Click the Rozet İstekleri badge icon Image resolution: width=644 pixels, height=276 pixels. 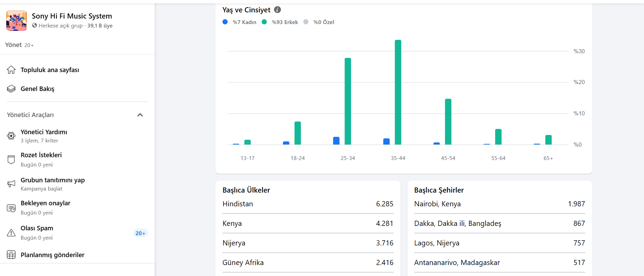(11, 160)
